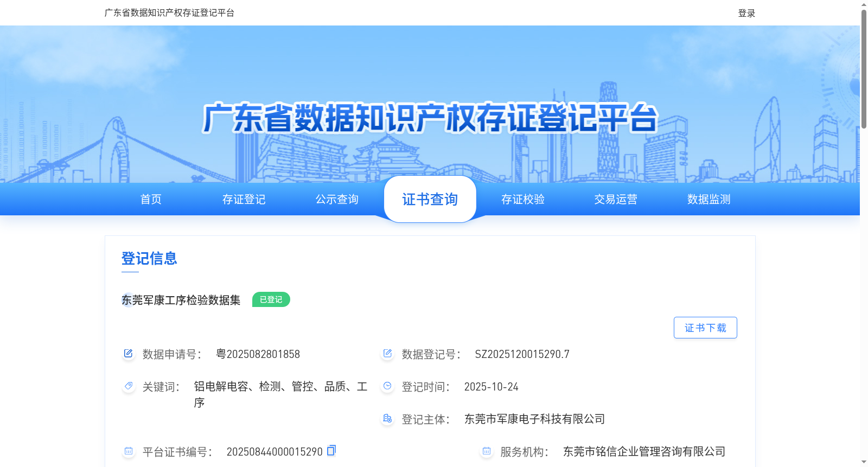This screenshot has height=467, width=868.
Task: Navigate to the 交易运营 tab
Action: [616, 199]
